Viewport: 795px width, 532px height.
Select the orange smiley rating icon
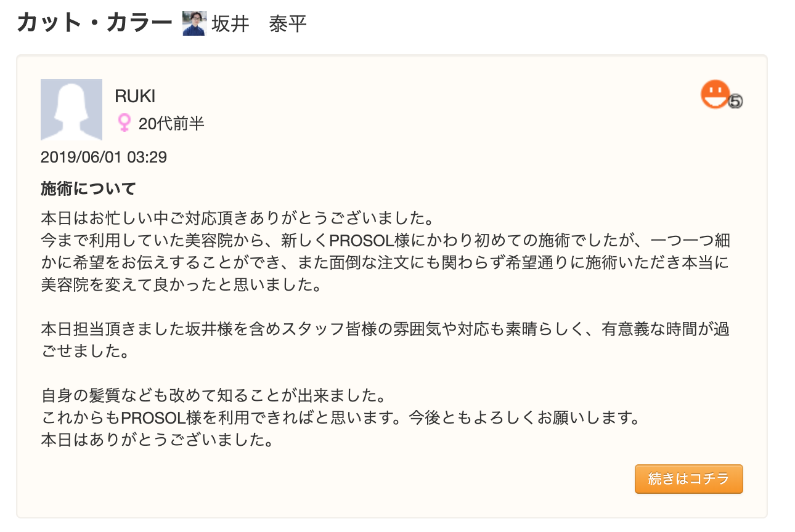click(715, 94)
